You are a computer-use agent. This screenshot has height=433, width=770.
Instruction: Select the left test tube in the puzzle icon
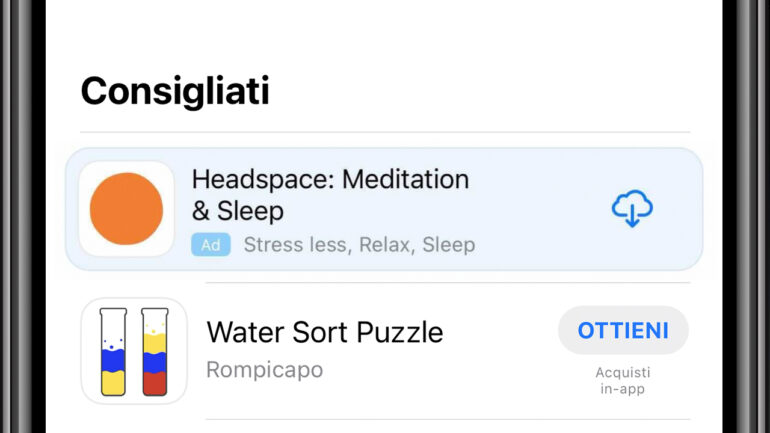(113, 352)
